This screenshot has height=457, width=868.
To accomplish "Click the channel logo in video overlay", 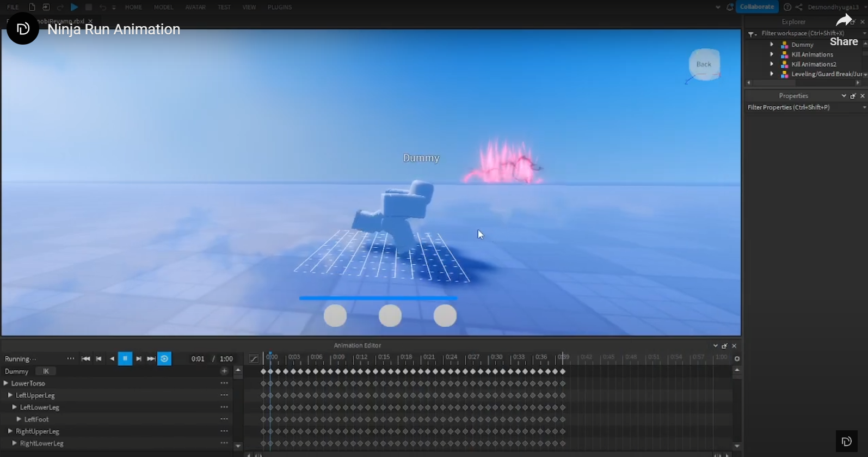I will click(x=22, y=28).
